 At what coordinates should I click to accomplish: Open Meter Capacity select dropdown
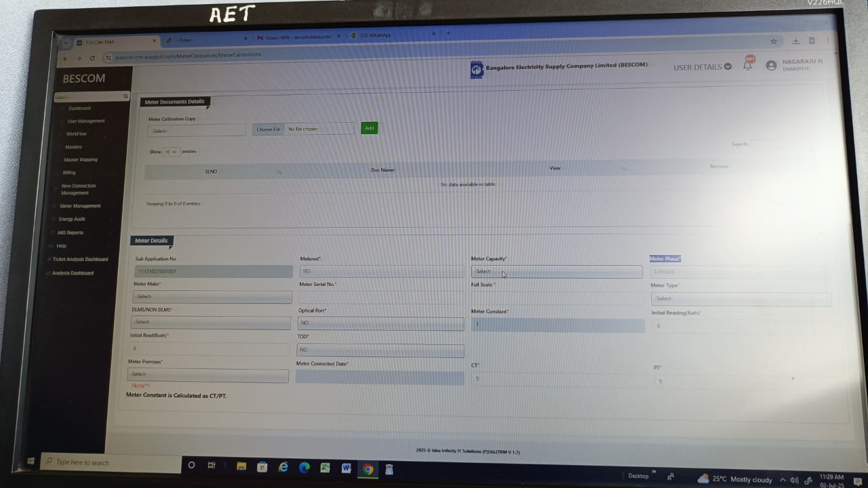click(557, 272)
